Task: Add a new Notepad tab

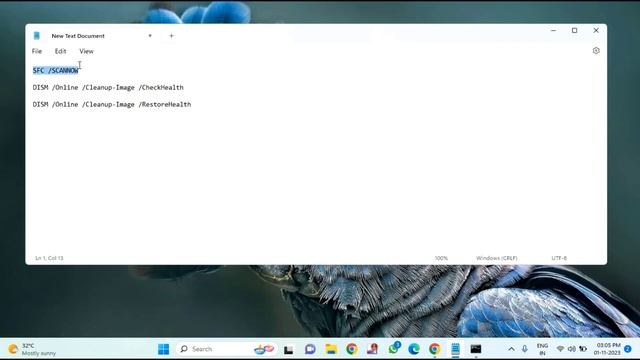Action: [x=171, y=36]
